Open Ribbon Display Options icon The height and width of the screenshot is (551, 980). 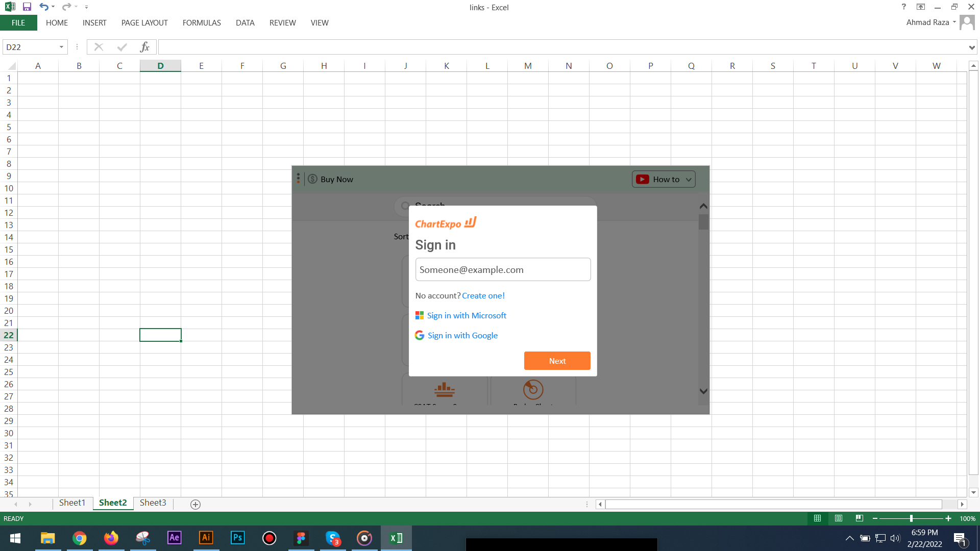pos(921,7)
